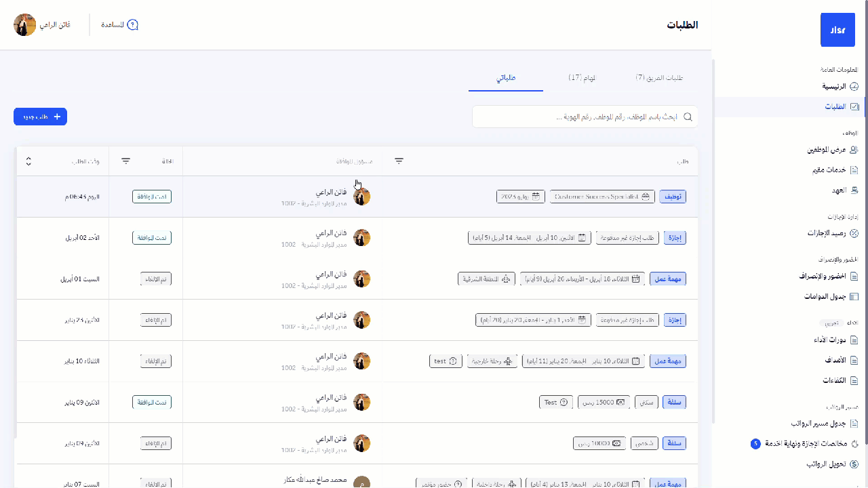Click the للمساعدة help icon in header
This screenshot has width=868, height=488.
(x=133, y=25)
